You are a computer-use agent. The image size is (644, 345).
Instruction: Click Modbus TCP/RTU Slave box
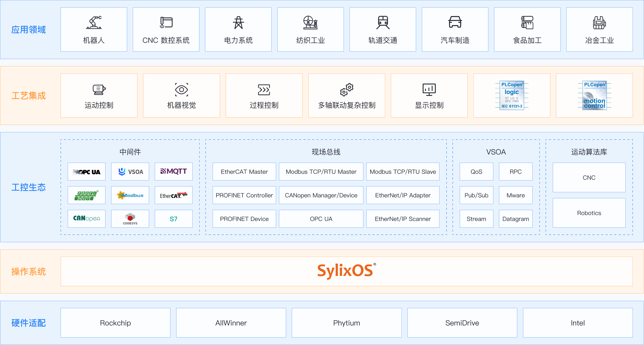pyautogui.click(x=403, y=172)
